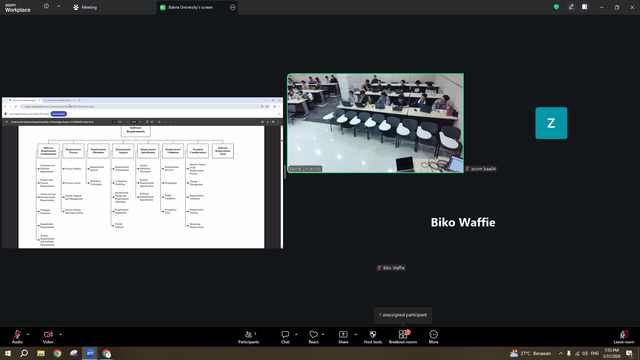
Task: Click the Share screen button
Action: click(343, 337)
